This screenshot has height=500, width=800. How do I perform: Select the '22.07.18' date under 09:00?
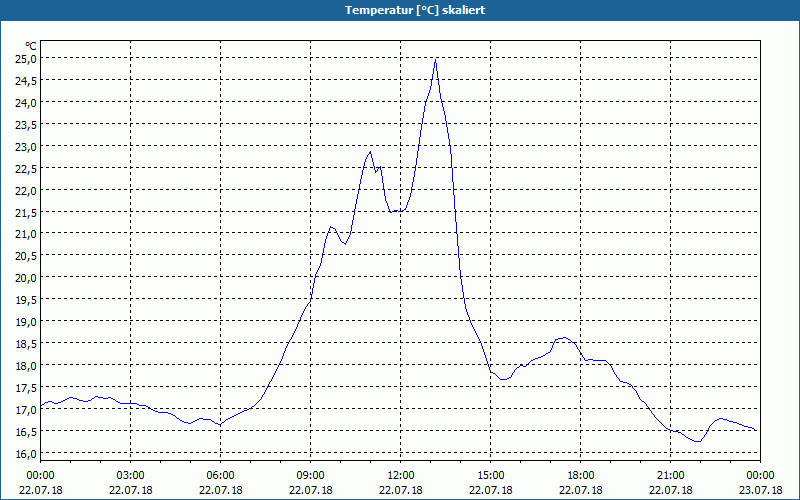point(311,490)
